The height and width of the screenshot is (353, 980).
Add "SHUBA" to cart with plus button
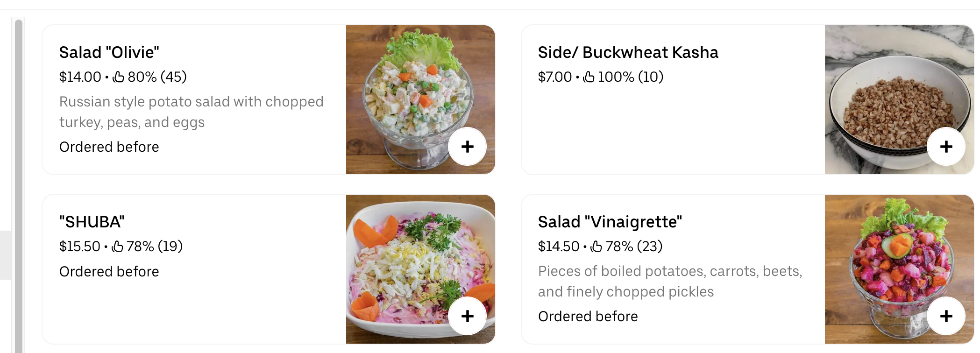[x=467, y=316]
